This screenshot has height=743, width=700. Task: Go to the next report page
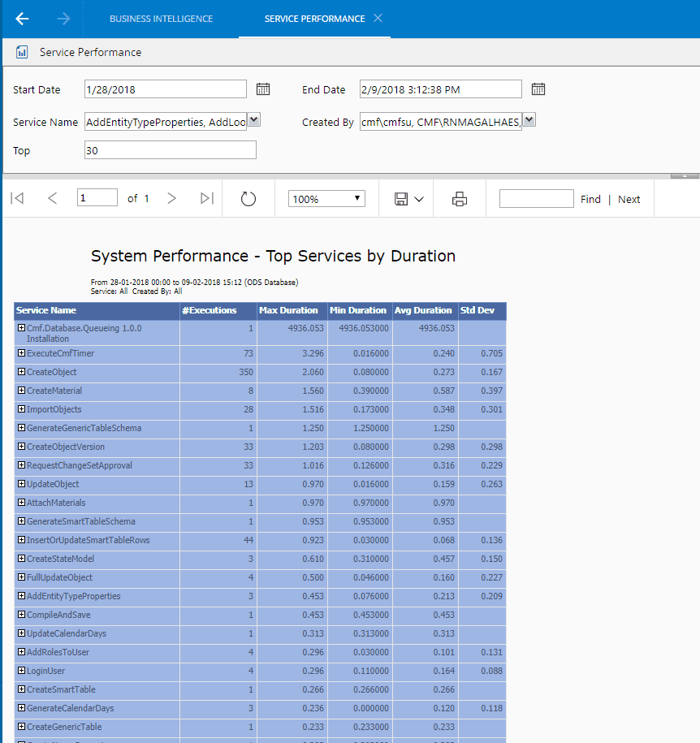[171, 198]
